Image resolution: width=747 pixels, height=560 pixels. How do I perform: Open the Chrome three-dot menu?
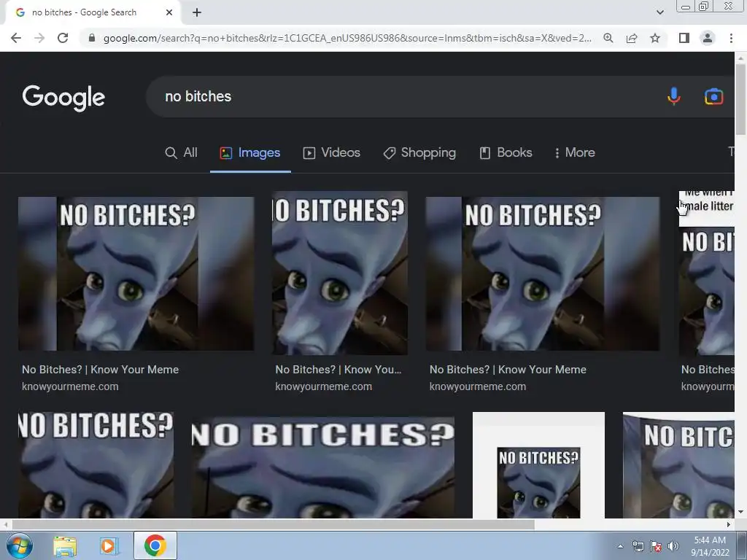[x=731, y=38]
